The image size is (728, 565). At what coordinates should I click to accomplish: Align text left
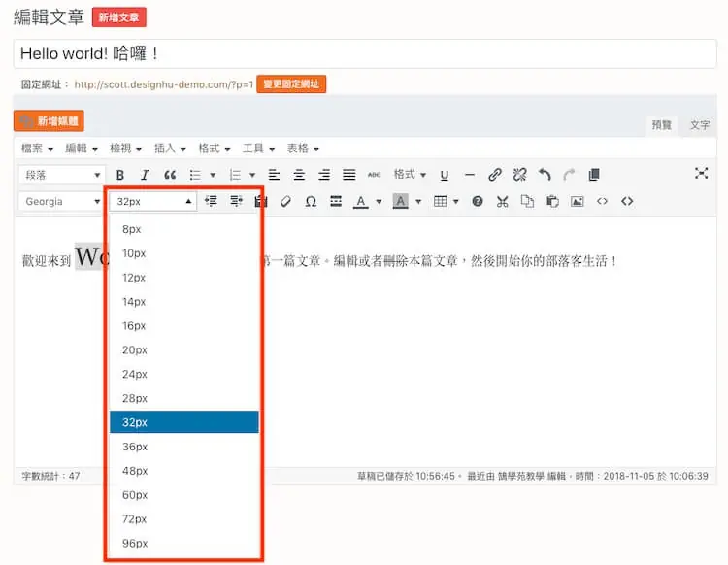[274, 175]
